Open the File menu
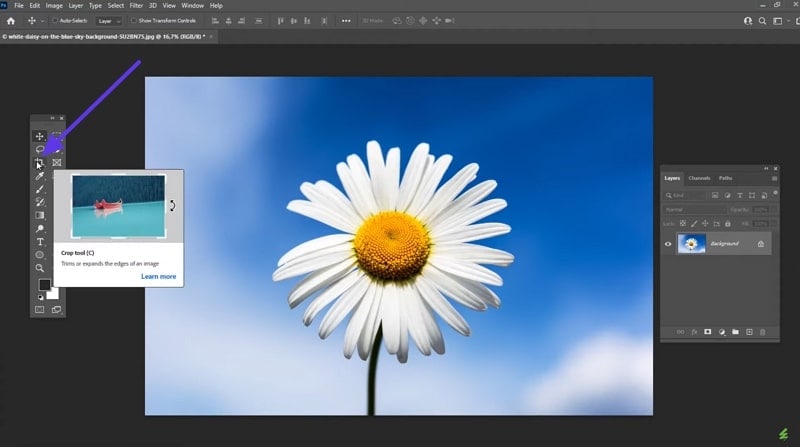The width and height of the screenshot is (800, 447). tap(19, 6)
